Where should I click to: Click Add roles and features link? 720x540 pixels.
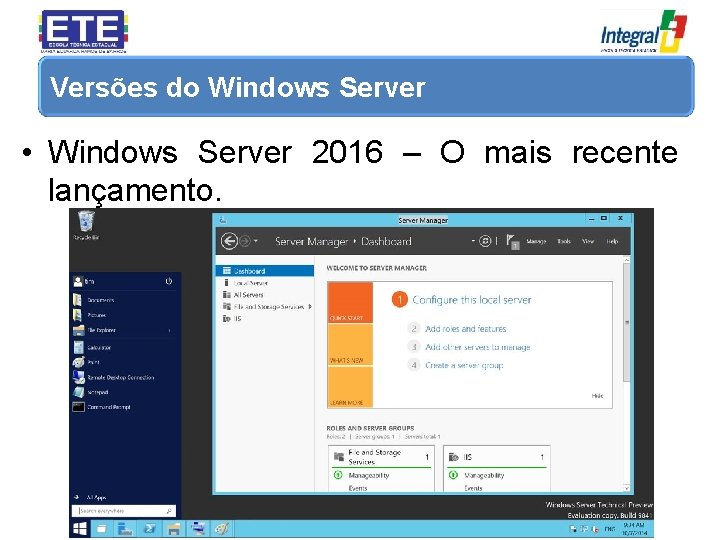466,329
